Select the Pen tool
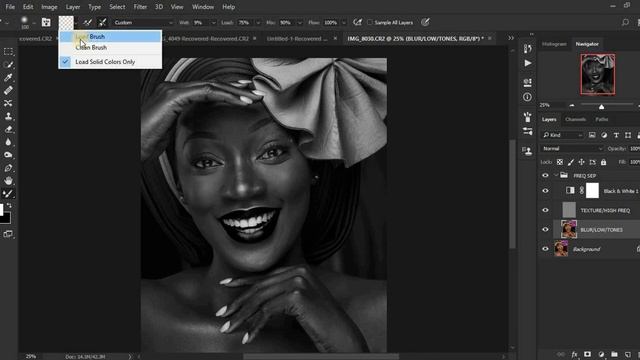640x360 pixels. click(x=8, y=168)
